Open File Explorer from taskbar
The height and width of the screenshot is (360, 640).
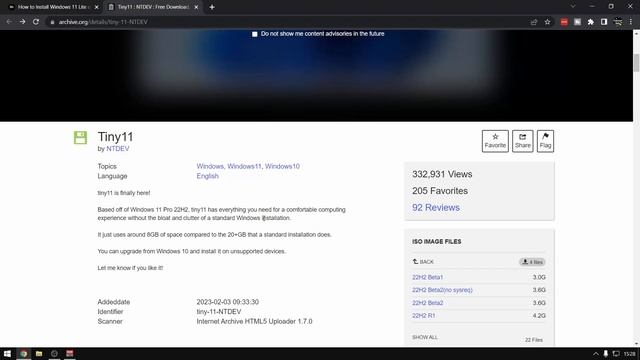(x=39, y=353)
